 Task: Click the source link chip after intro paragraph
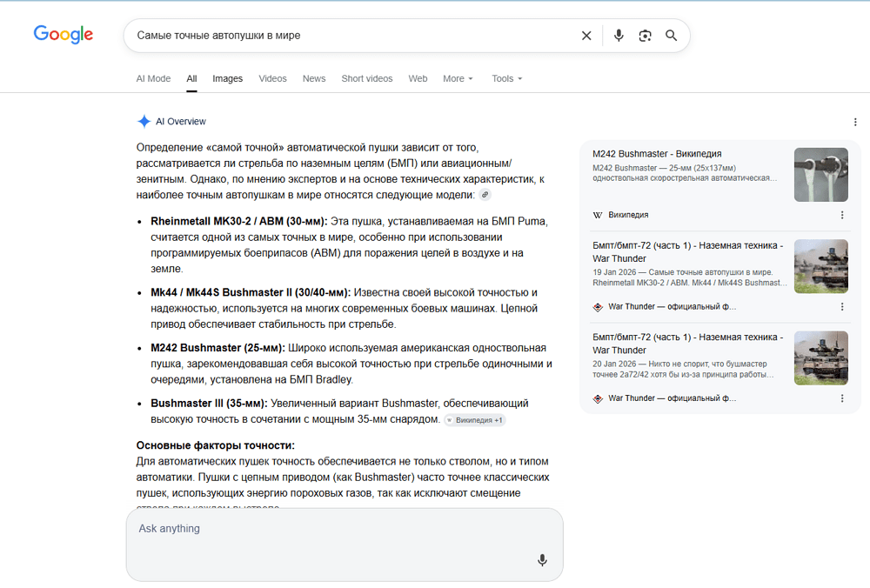[485, 195]
